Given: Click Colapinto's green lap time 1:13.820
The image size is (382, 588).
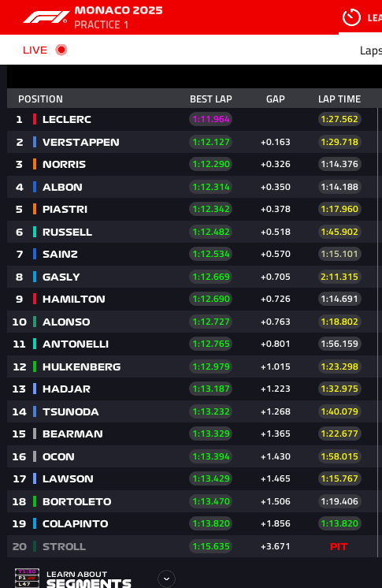Looking at the screenshot, I should 339,523.
